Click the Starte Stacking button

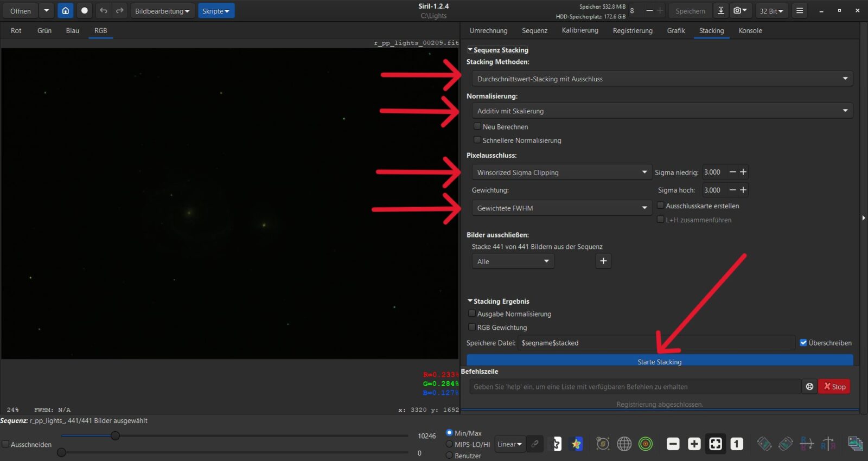660,361
